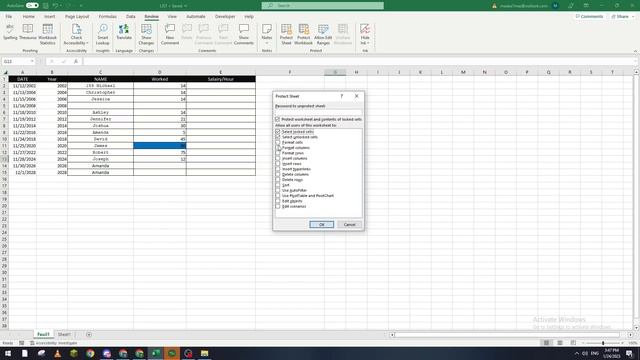
Task: Click the password to unprotect field
Action: (x=318, y=112)
